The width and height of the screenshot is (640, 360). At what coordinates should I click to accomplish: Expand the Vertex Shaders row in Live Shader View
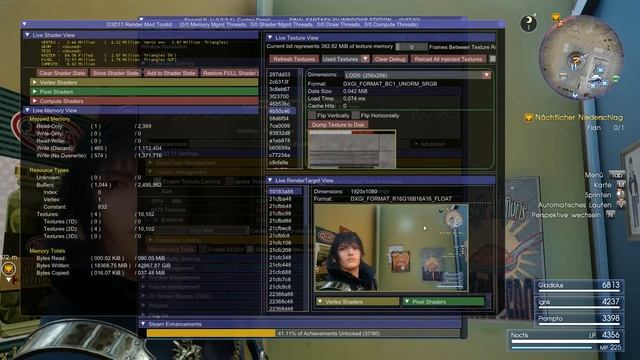click(35, 82)
